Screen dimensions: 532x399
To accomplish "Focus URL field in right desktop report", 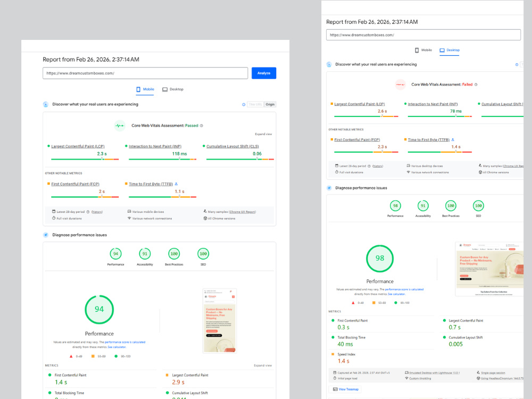I will pos(423,35).
